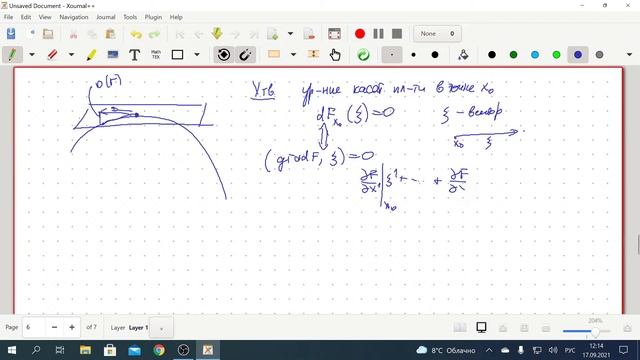Open the Tools menu
This screenshot has width=640, height=360.
(130, 17)
